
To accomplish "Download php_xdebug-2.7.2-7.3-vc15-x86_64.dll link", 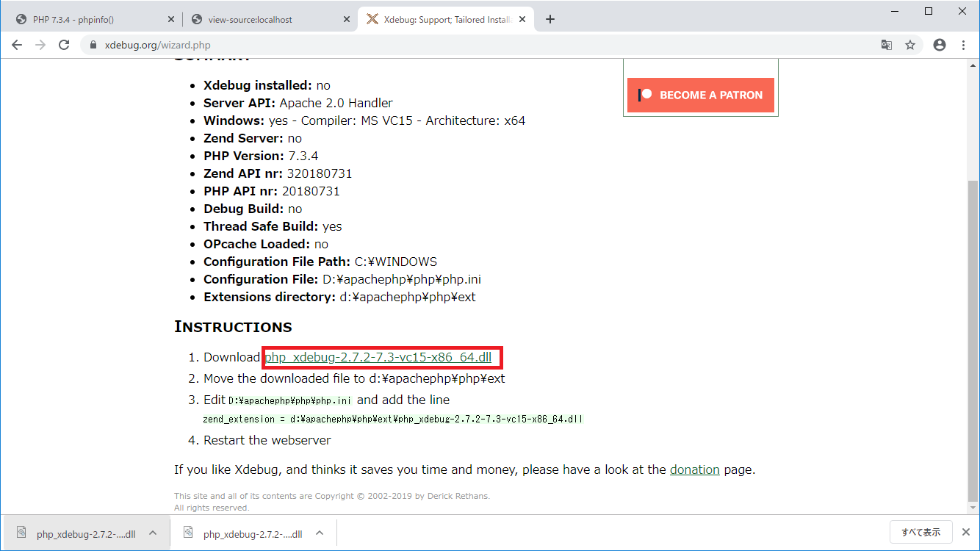I will pos(378,358).
